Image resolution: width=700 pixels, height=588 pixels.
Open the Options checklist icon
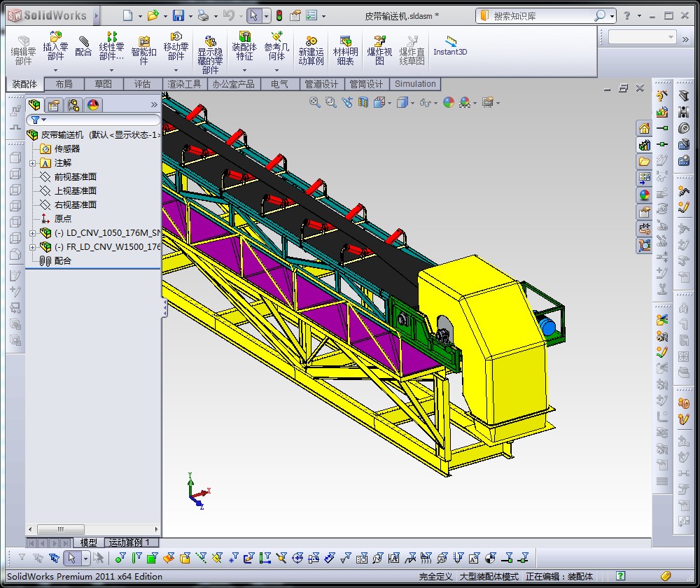pos(311,15)
